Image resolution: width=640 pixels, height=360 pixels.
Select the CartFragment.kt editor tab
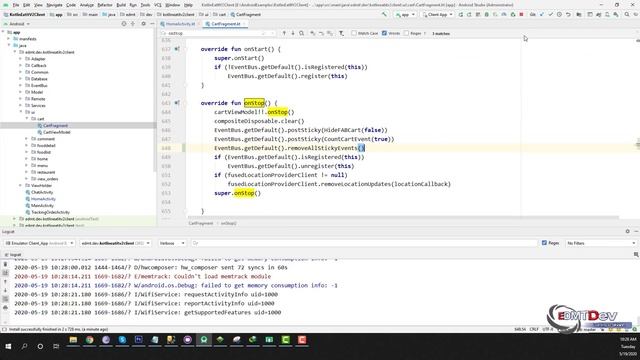pyautogui.click(x=225, y=24)
